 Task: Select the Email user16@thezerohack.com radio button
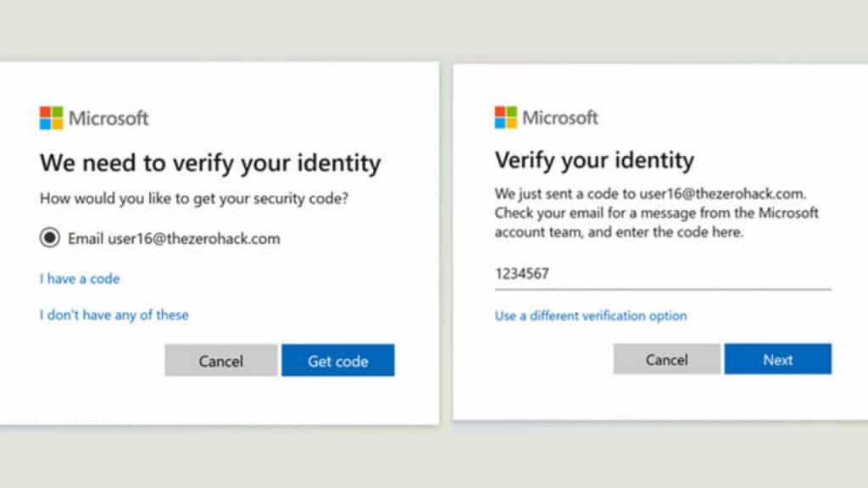[x=50, y=238]
